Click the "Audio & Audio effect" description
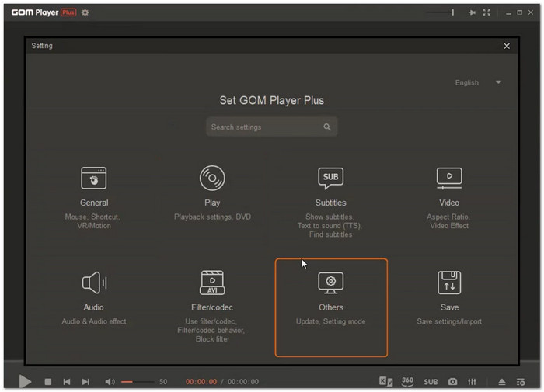544x392 pixels. [94, 321]
